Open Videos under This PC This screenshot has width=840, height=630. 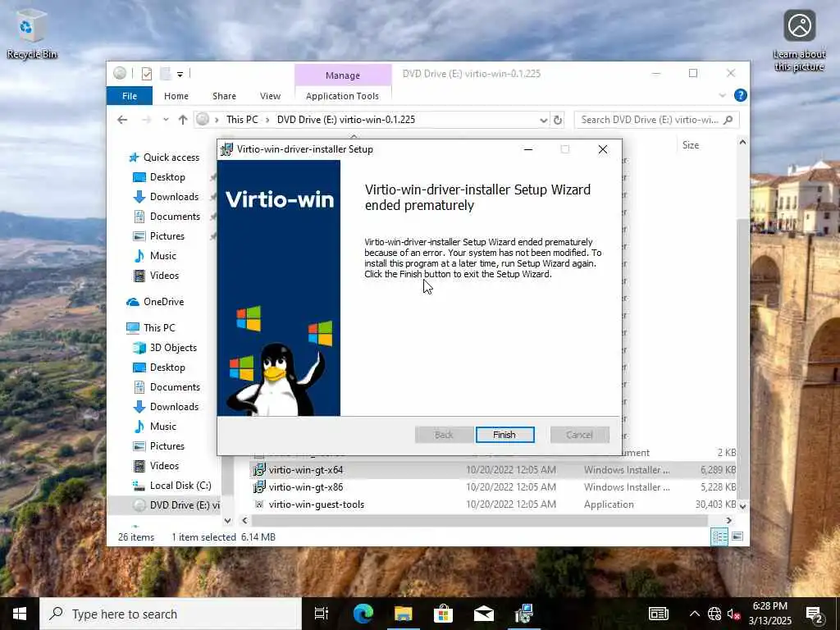[164, 466]
